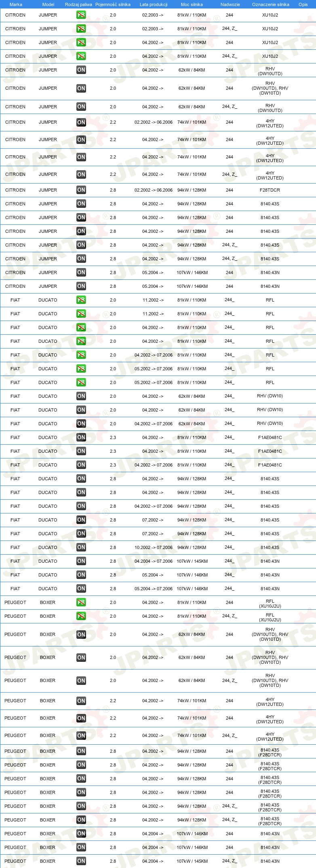Select Fiat cell 10.2002 -> 07.2006
Viewport: 316px width, 868px height.
154,547
